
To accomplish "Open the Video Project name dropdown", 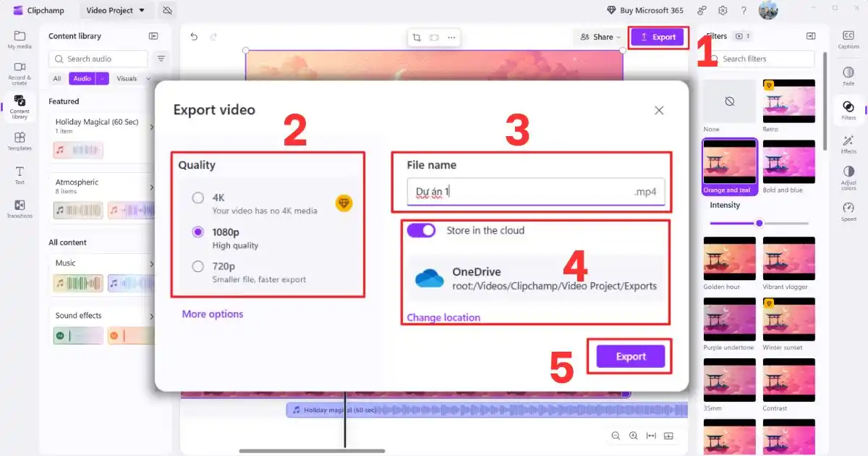I will click(x=115, y=11).
